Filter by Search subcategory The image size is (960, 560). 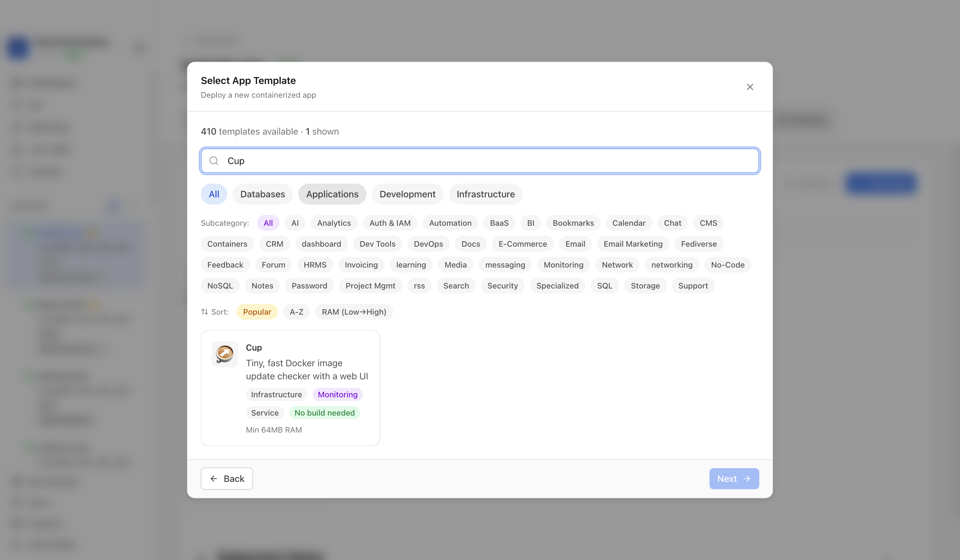tap(456, 286)
